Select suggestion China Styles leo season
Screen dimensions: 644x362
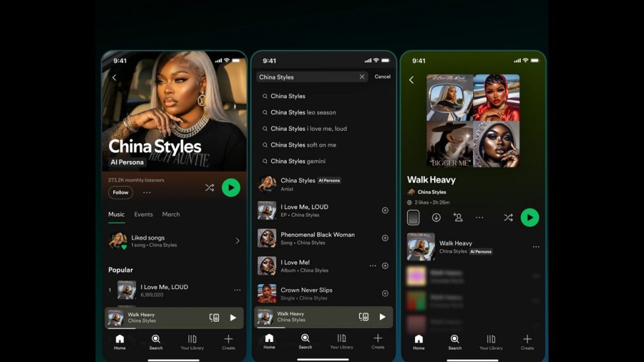(303, 112)
